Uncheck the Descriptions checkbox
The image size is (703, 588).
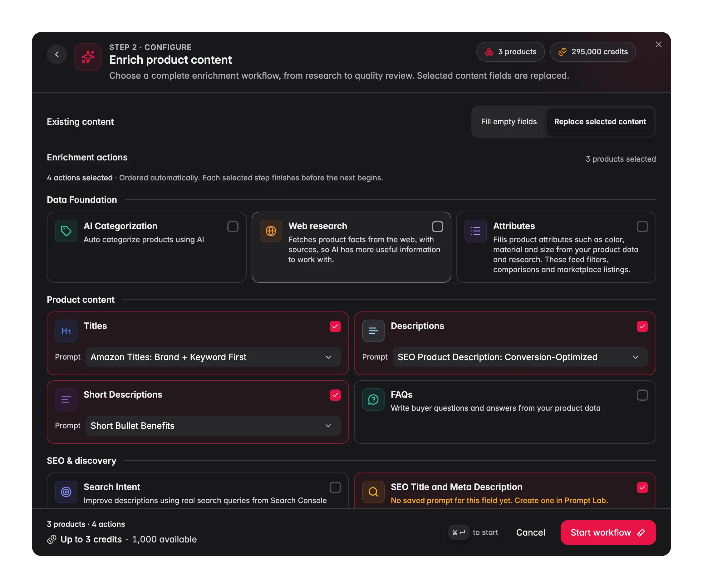pos(642,327)
